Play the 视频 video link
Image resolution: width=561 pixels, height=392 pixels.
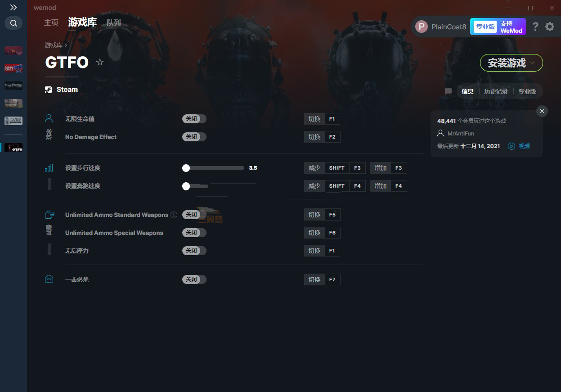(519, 146)
